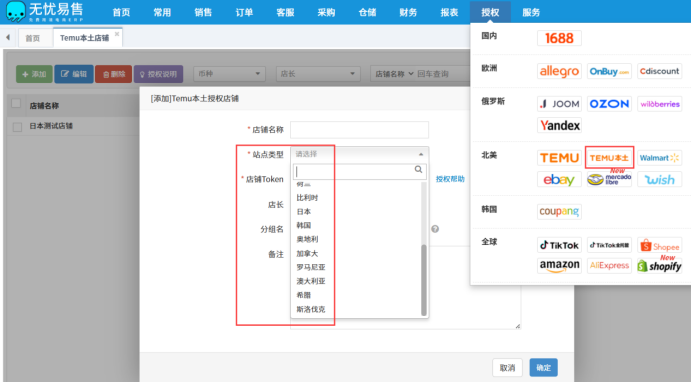Select 斯洛伐克 from site list
The height and width of the screenshot is (382, 692).
tap(311, 309)
